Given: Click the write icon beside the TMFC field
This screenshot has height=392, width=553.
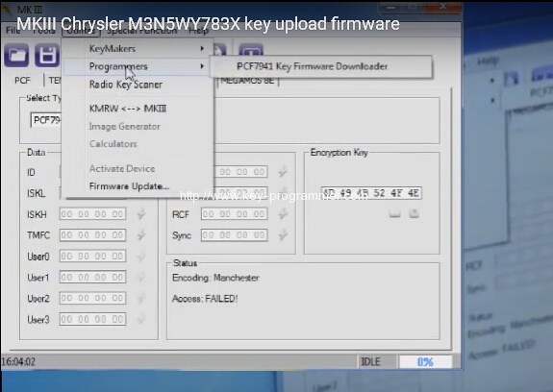Looking at the screenshot, I should 141,235.
